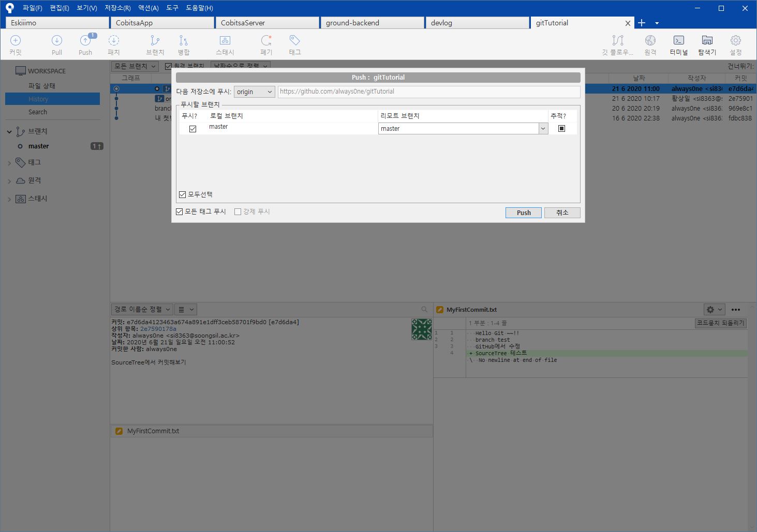757x532 pixels.
Task: Open the Tools (도구) menu
Action: (x=172, y=8)
